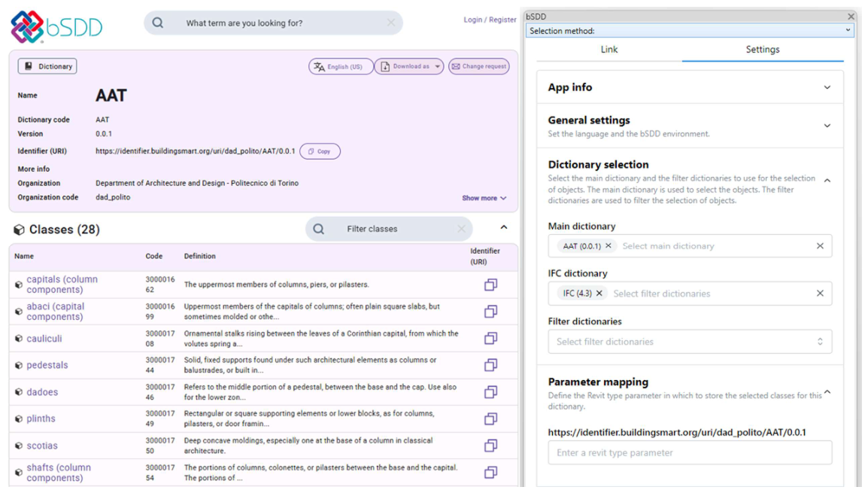
Task: Expand Show more dictionary details
Action: [x=484, y=198]
